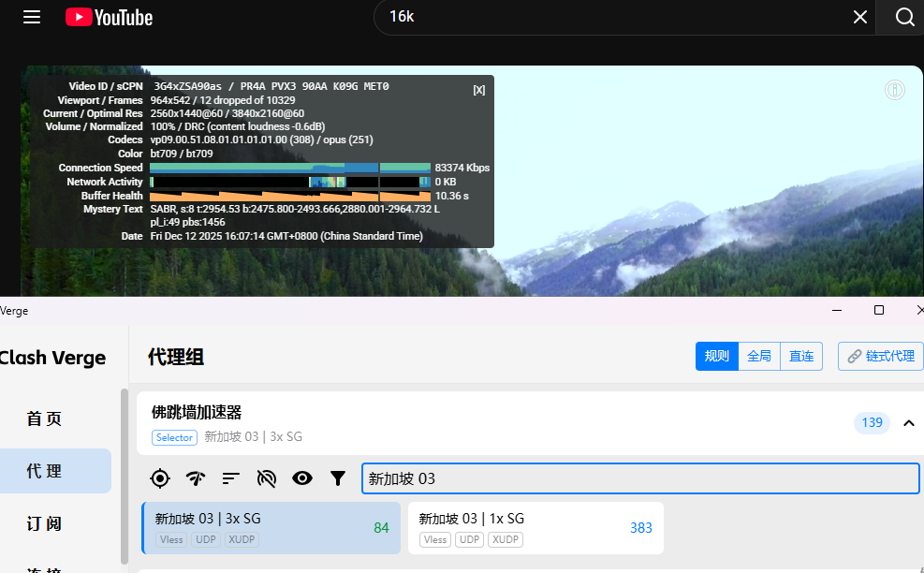Click the crossed-out signal icon in proxy toolbar

tap(267, 478)
